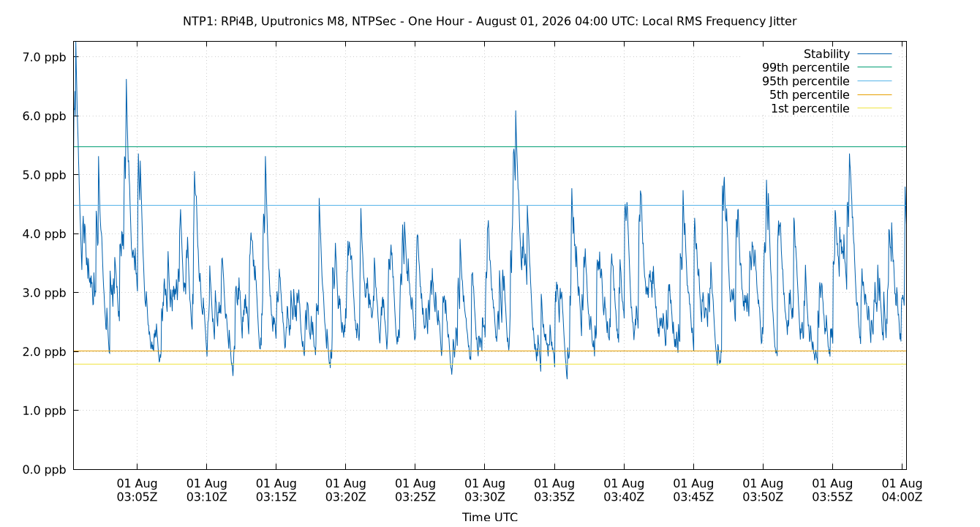Click the '03:45Z' x-axis label
Image resolution: width=980 pixels, height=527 pixels.
point(693,497)
